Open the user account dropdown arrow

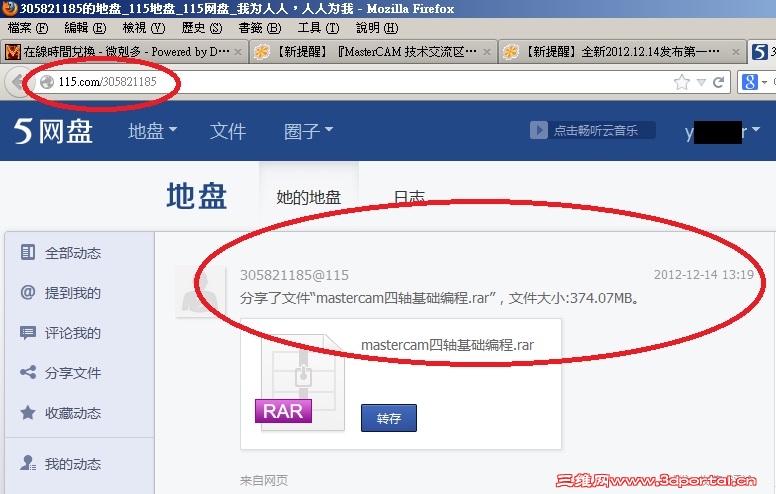click(x=756, y=130)
